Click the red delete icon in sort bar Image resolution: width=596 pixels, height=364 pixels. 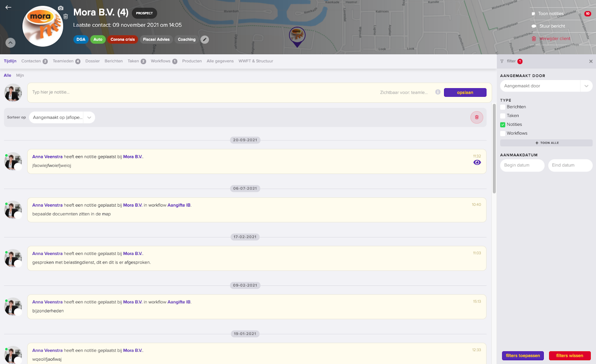[x=476, y=117]
